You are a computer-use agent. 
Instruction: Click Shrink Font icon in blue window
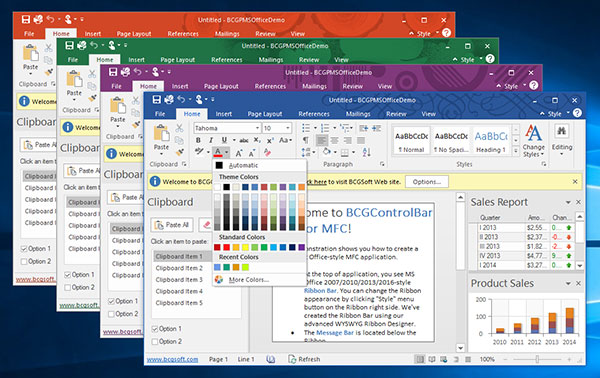[252, 153]
